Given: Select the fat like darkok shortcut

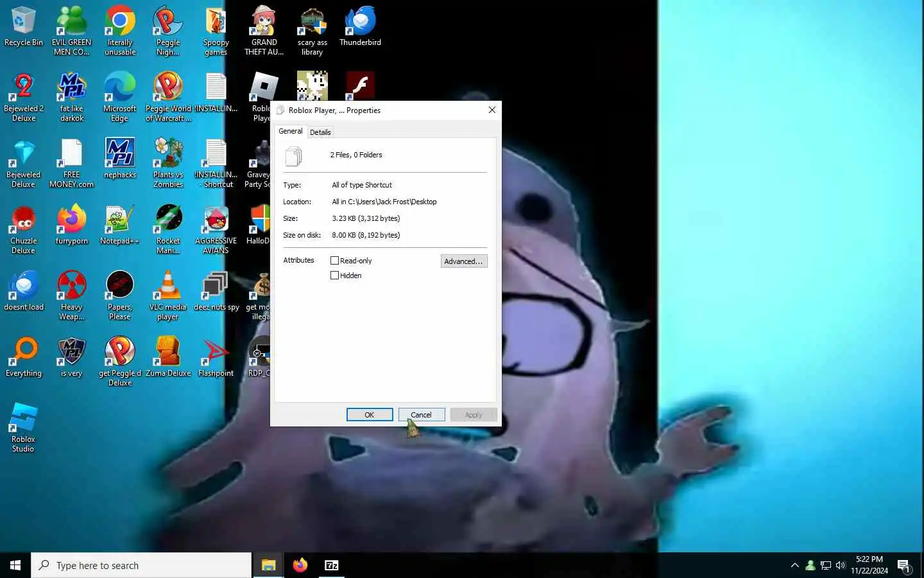Looking at the screenshot, I should coord(72,97).
